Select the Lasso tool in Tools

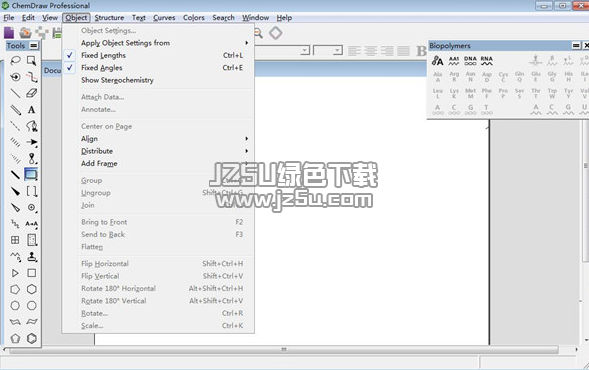pos(15,60)
